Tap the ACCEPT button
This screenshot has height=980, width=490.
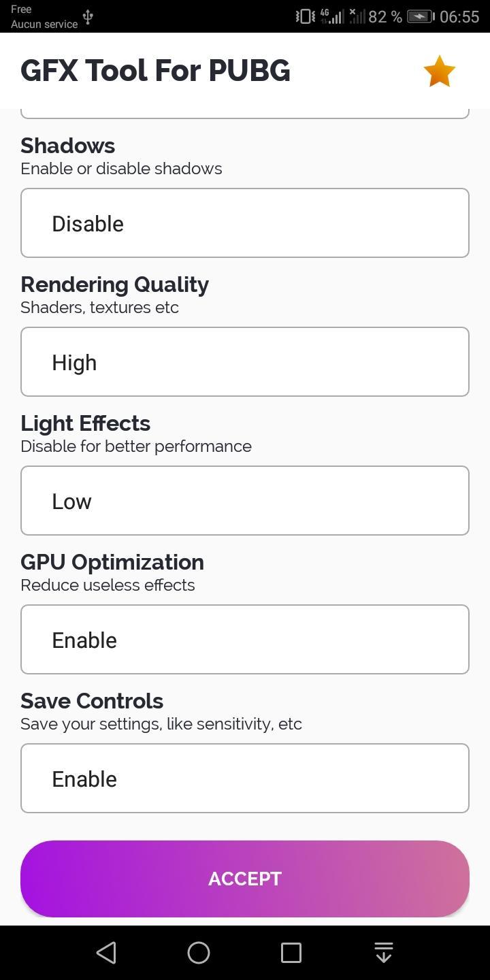click(245, 879)
